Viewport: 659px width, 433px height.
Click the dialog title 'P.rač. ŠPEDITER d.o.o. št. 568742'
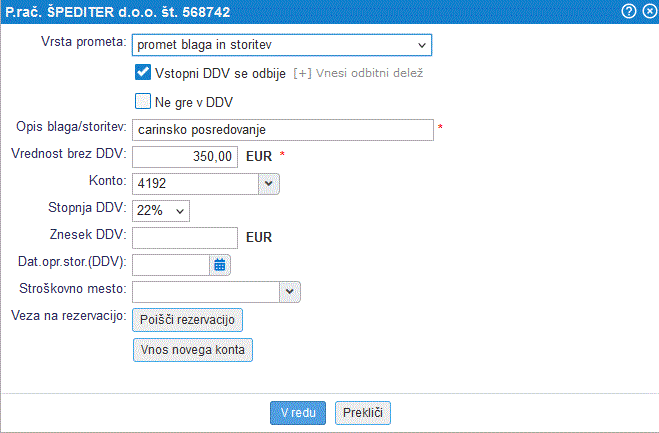(x=118, y=12)
